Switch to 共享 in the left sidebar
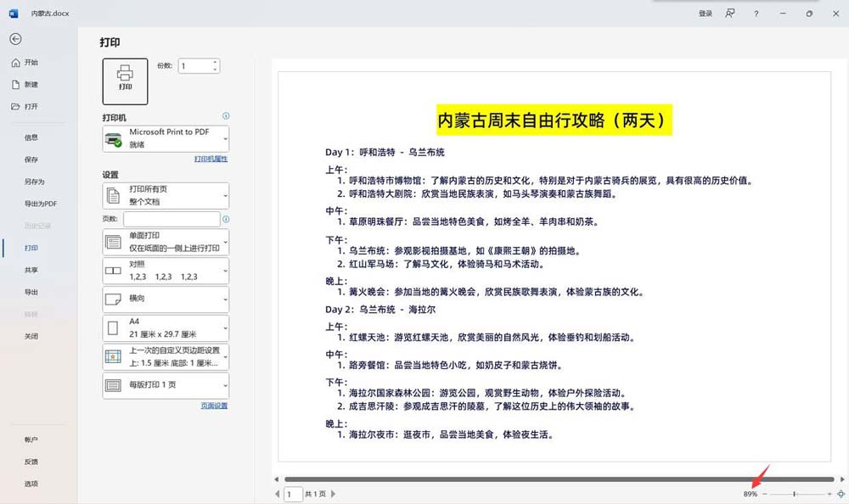Image resolution: width=849 pixels, height=504 pixels. click(x=32, y=270)
